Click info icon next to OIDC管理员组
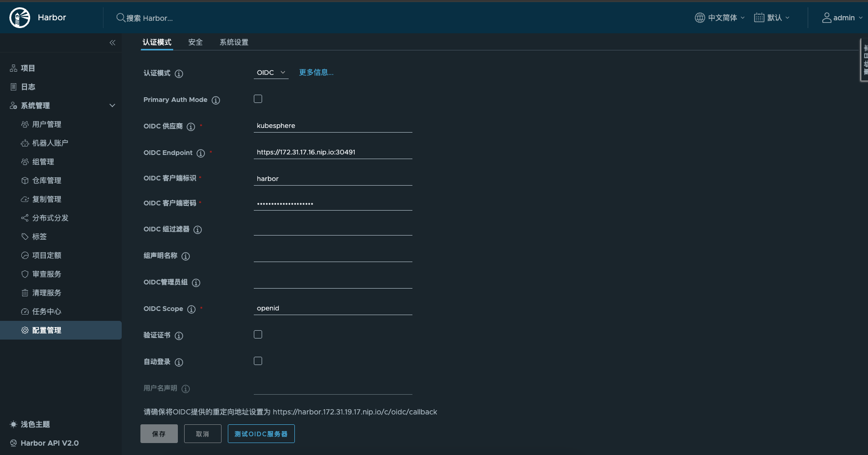This screenshot has width=868, height=455. coord(196,283)
